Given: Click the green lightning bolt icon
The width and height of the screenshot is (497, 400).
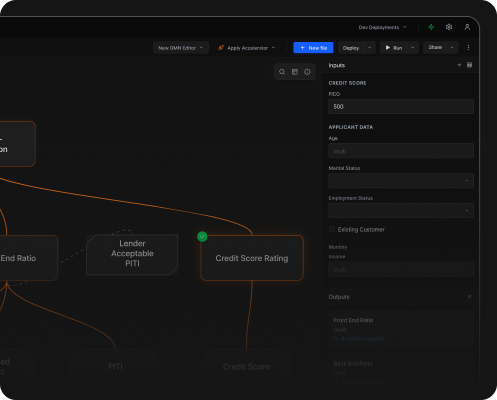Looking at the screenshot, I should (x=431, y=27).
